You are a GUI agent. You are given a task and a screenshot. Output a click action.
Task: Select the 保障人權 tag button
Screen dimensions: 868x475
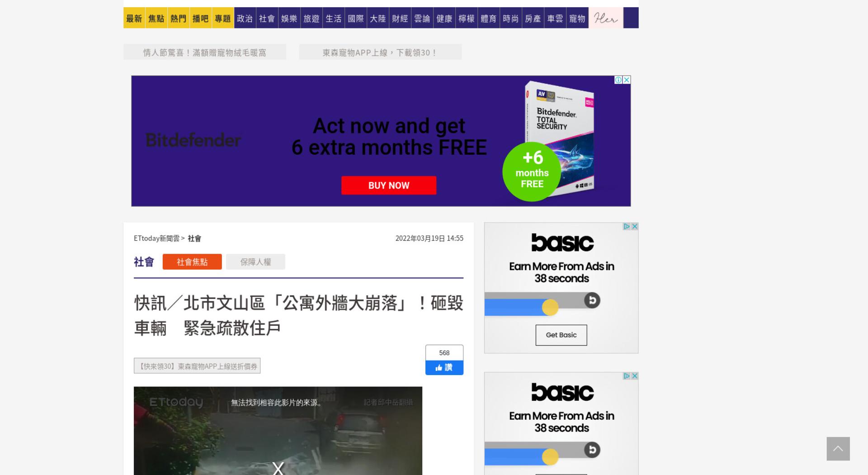(x=255, y=262)
